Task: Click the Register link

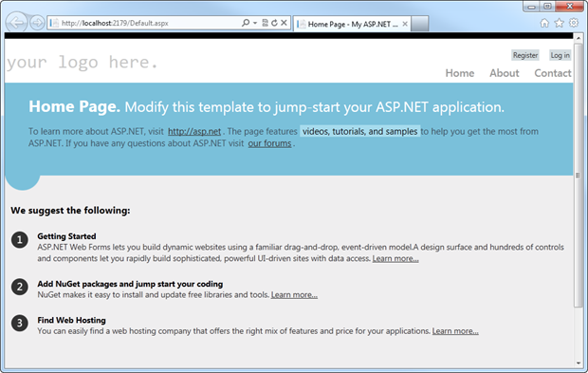Action: [525, 55]
